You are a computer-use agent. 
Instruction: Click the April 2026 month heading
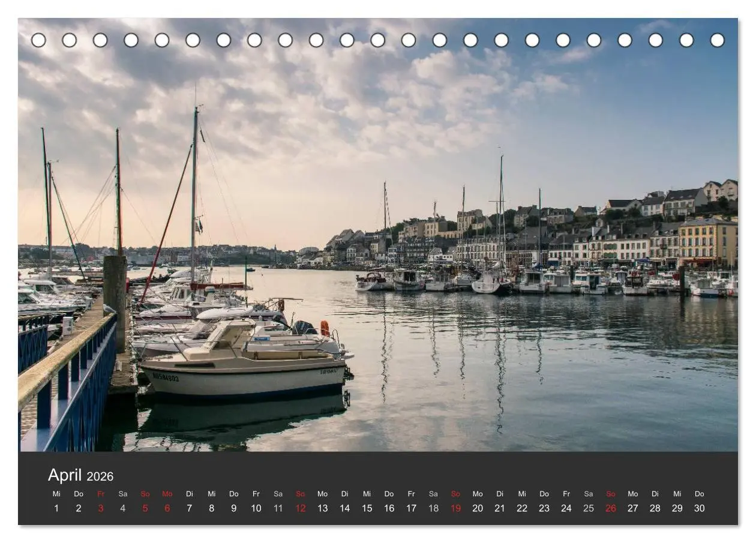(80, 475)
